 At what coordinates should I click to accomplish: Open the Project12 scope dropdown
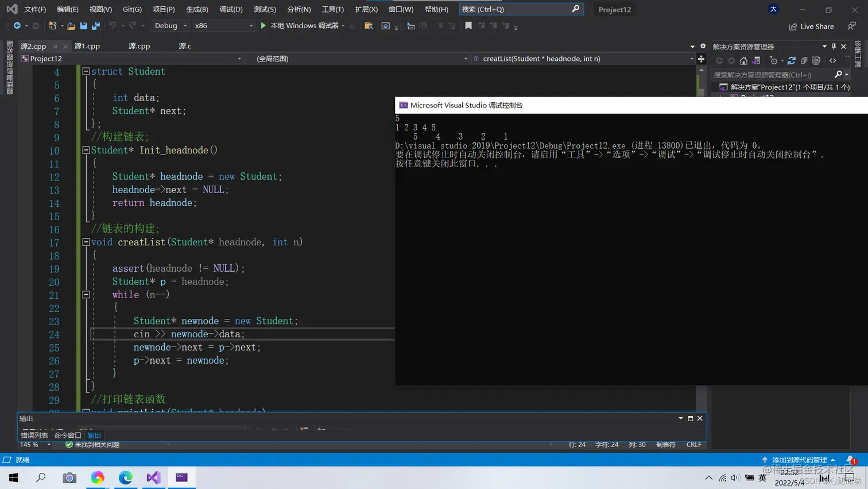(x=131, y=59)
